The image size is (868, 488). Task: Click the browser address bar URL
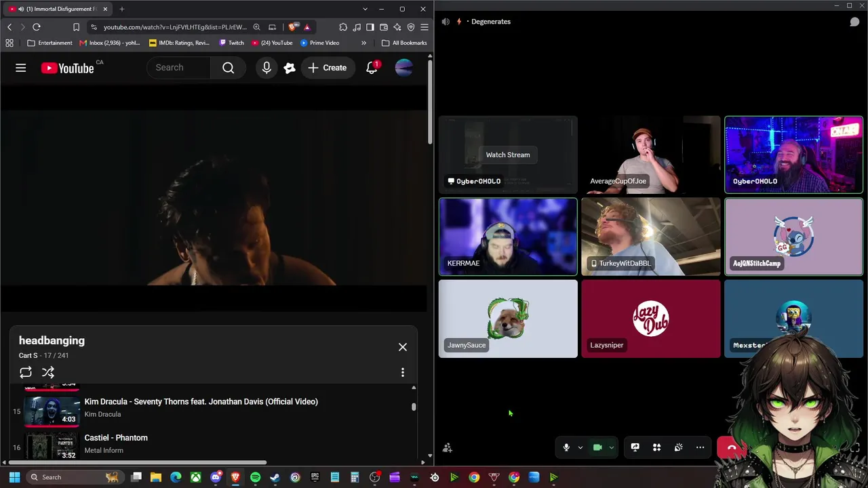(175, 27)
